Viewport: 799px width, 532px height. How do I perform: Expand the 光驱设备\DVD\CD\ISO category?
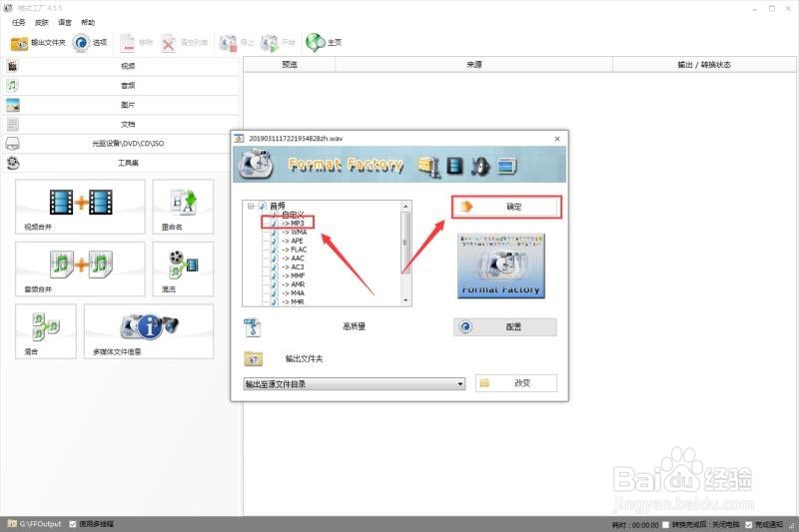[121, 144]
